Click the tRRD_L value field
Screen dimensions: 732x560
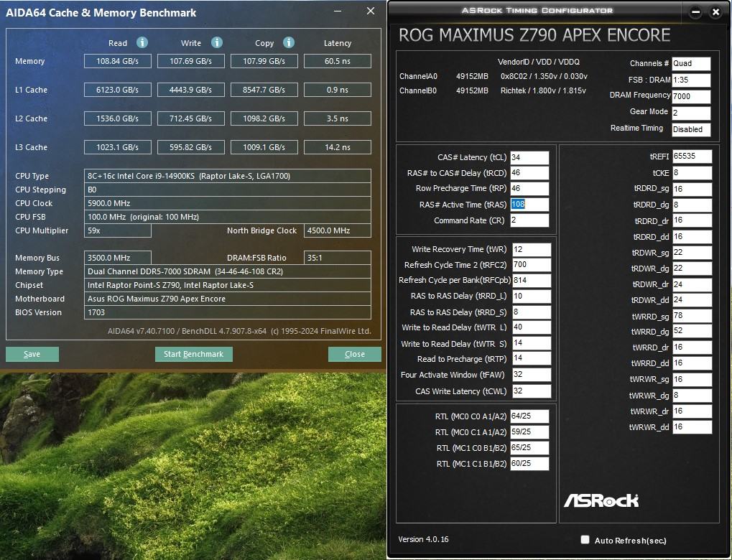point(532,297)
